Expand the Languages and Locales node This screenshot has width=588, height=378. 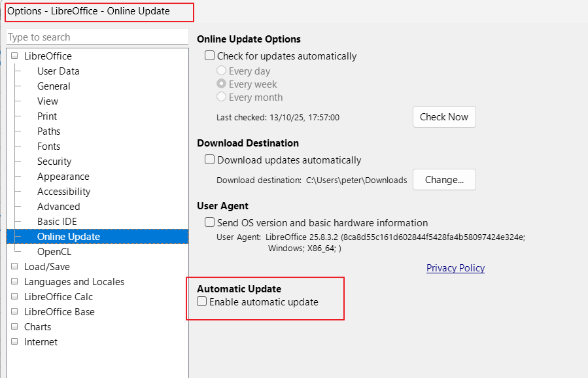point(14,282)
